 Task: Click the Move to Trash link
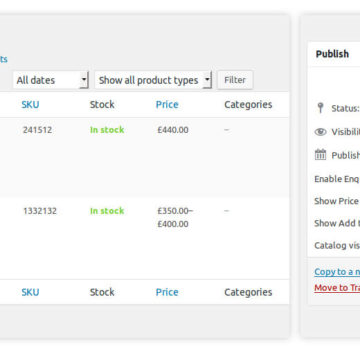click(x=337, y=288)
